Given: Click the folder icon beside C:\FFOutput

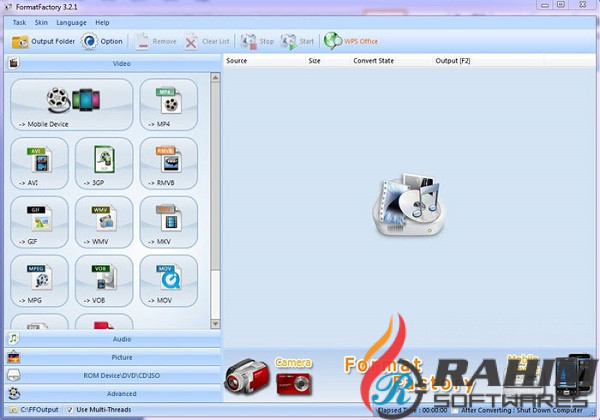Looking at the screenshot, I should coord(13,410).
